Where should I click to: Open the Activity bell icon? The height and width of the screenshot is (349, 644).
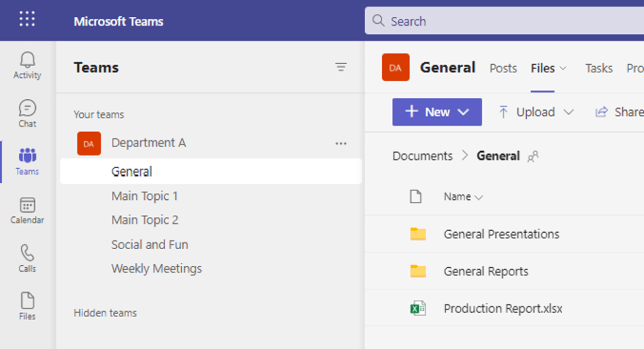pos(27,65)
